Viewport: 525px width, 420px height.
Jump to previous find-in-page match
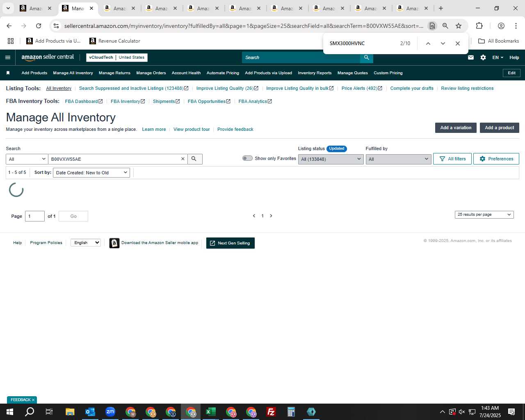tap(428, 43)
